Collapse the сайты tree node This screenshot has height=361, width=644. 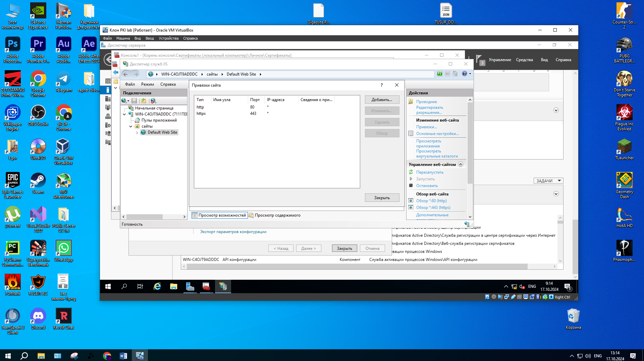tap(131, 126)
